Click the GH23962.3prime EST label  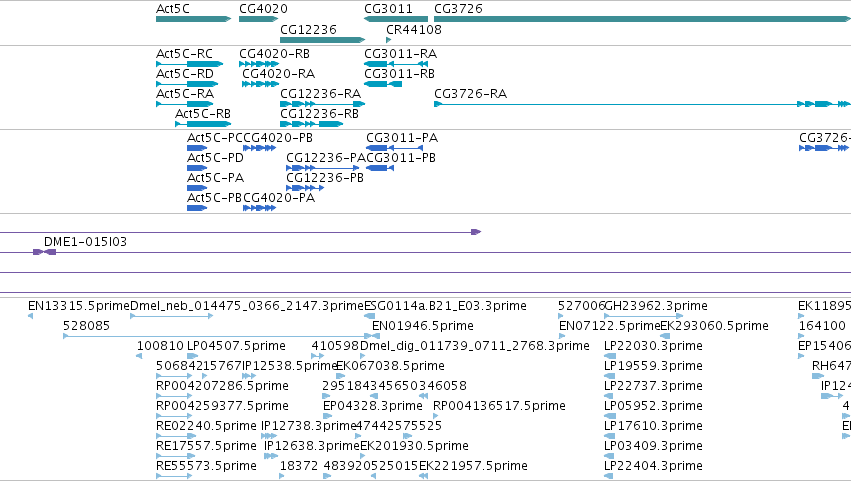click(656, 306)
